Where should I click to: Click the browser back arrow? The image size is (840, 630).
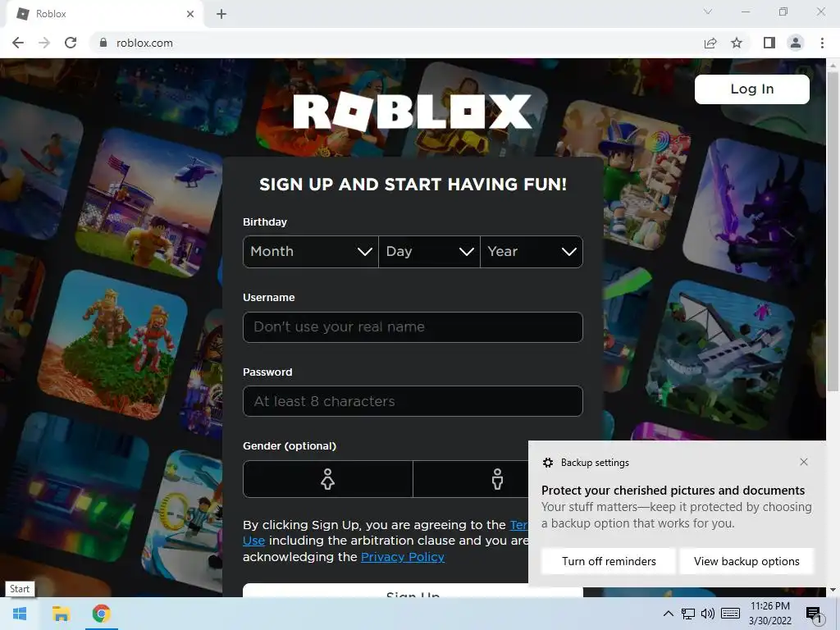tap(18, 43)
